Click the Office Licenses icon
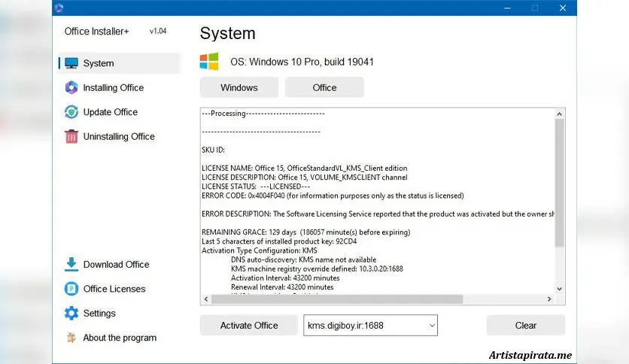The height and width of the screenshot is (364, 629). point(71,289)
